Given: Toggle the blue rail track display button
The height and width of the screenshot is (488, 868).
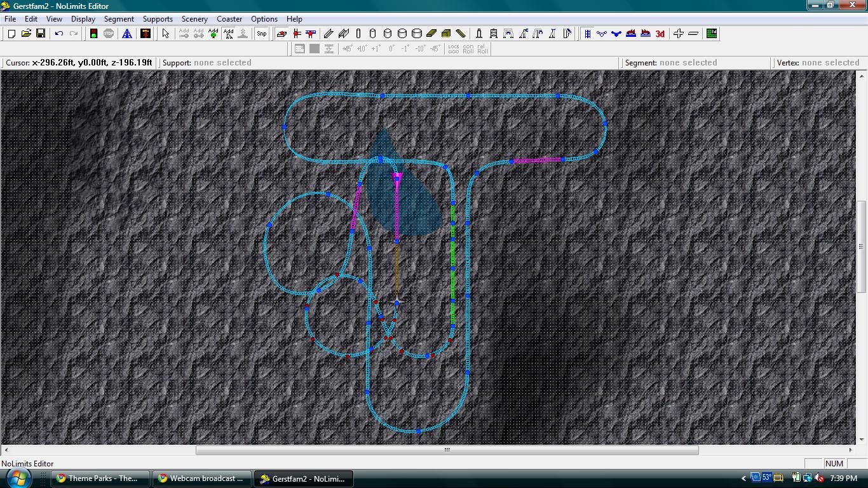Looking at the screenshot, I should pyautogui.click(x=588, y=34).
